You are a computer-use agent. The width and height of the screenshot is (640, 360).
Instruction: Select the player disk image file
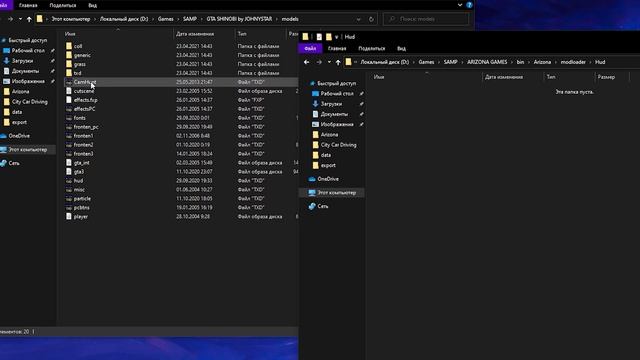81,217
